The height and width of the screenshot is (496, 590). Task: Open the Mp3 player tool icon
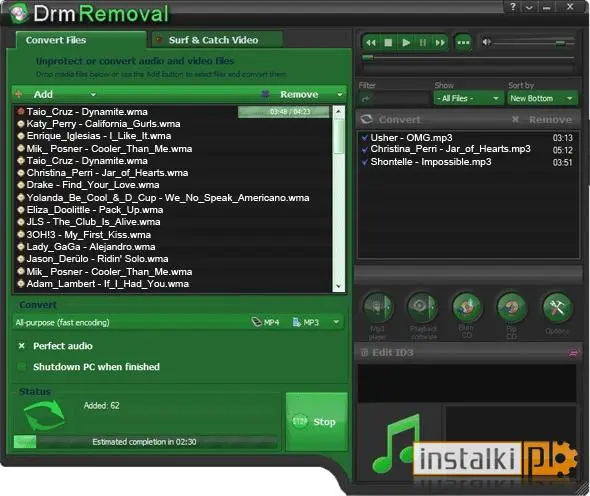378,307
